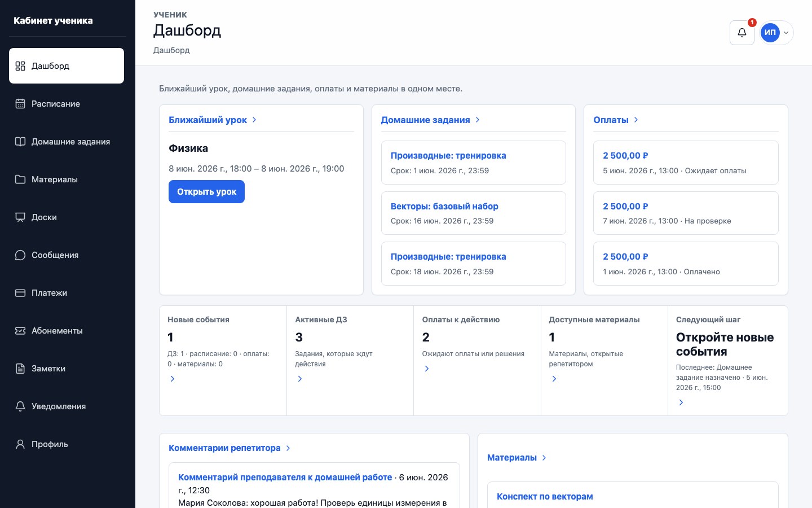Click the Абонементы ticket icon
The height and width of the screenshot is (508, 812).
click(x=20, y=331)
